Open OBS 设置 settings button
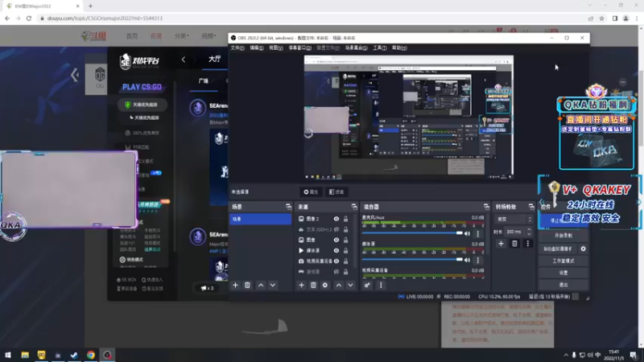This screenshot has width=644, height=362. (563, 273)
